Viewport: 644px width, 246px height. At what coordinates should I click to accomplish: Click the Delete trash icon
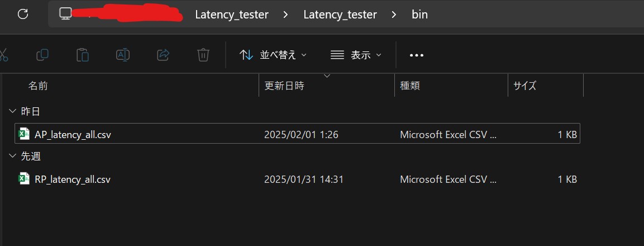[x=203, y=55]
